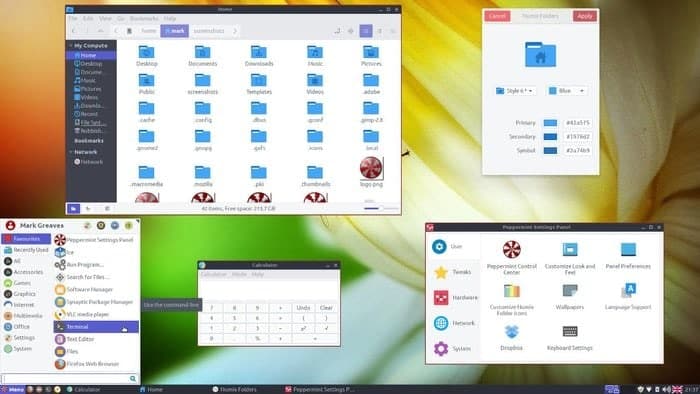Select the Tweaks category in settings panel
Image resolution: width=700 pixels, height=394 pixels.
[x=453, y=272]
